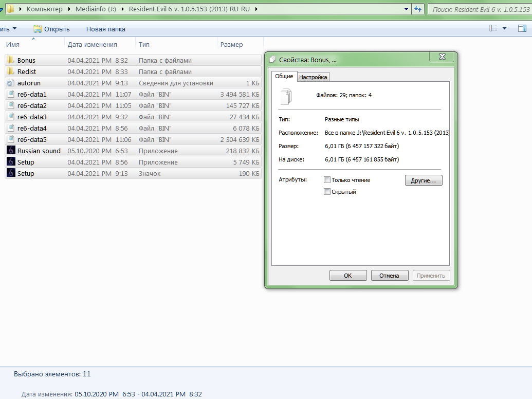Click size 27 434 КБ cell
532x399 pixels.
tap(244, 117)
